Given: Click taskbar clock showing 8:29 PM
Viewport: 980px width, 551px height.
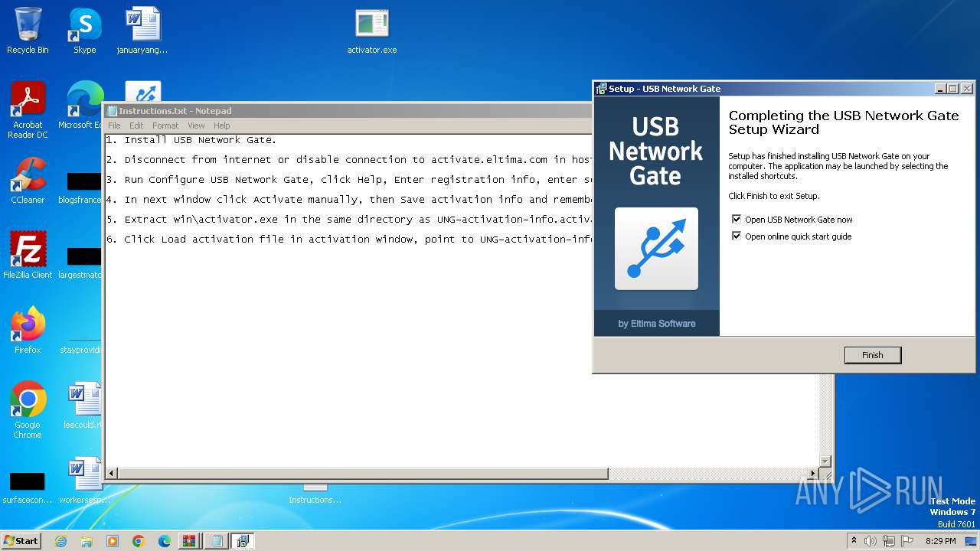Looking at the screenshot, I should coord(940,541).
